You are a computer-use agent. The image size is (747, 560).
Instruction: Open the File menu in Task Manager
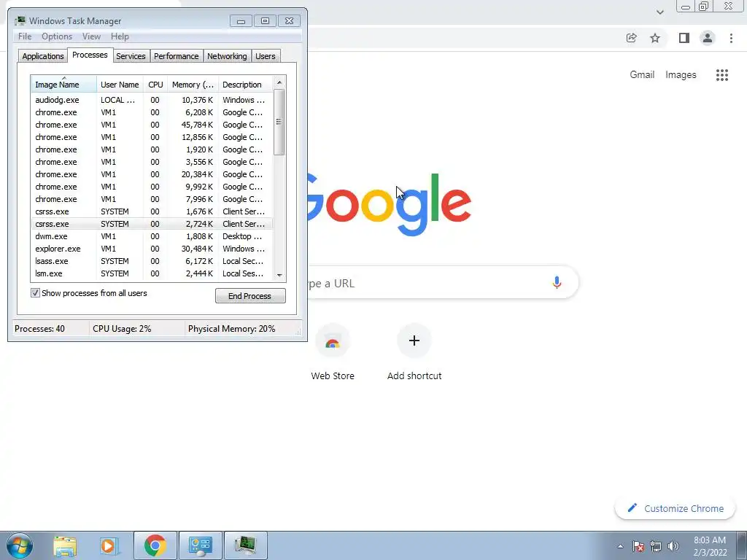25,36
